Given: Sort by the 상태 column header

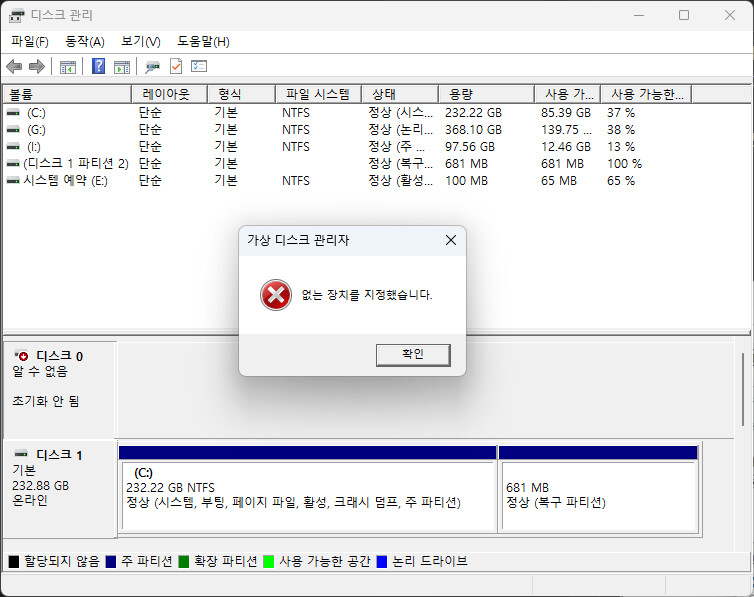Looking at the screenshot, I should [400, 94].
